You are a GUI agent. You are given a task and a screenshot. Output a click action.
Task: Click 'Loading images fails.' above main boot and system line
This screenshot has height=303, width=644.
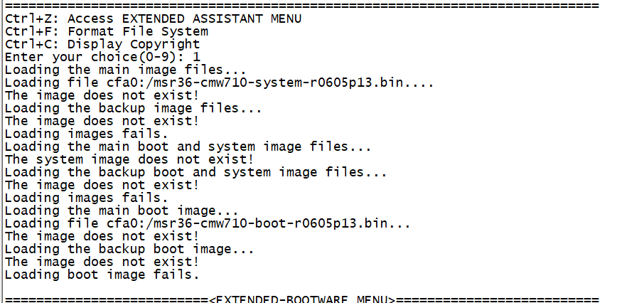87,134
